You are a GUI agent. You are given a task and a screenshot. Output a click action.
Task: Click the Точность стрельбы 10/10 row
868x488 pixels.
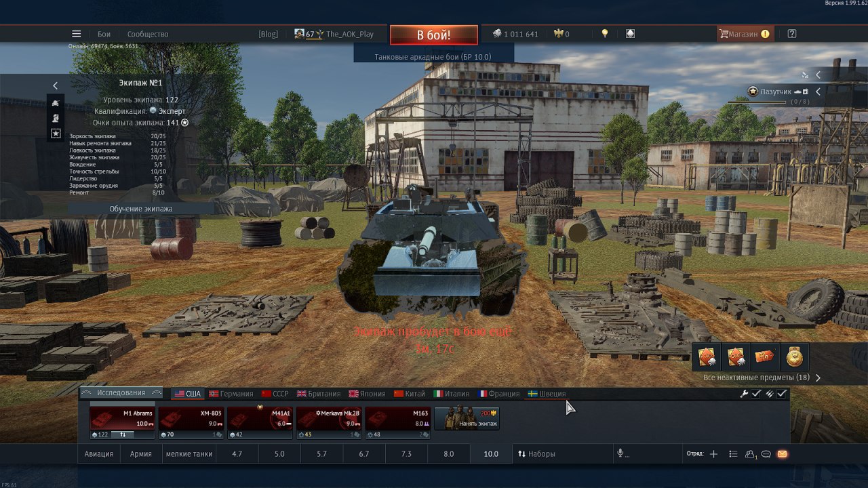tap(117, 171)
